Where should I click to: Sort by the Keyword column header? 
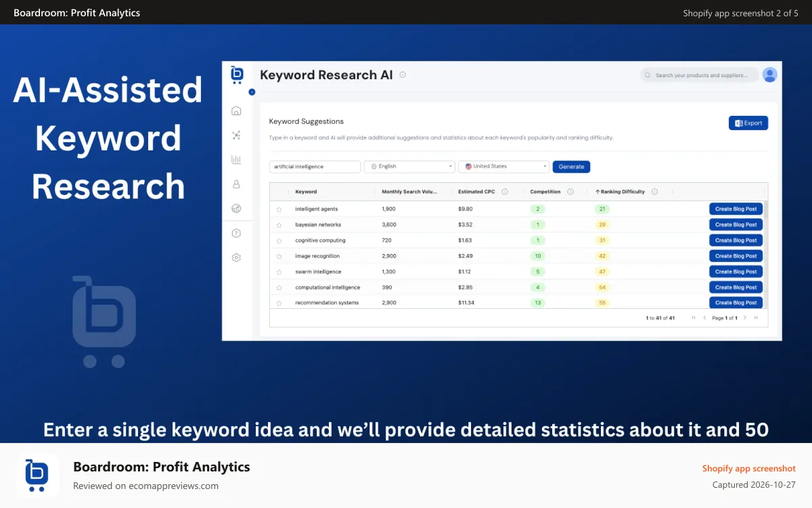[306, 192]
